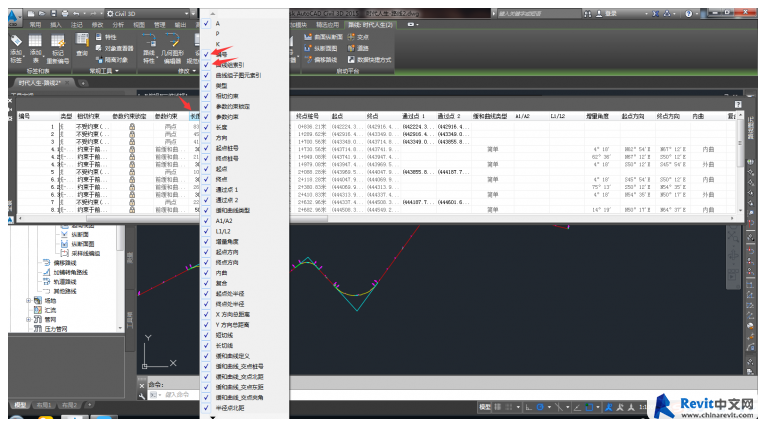Viewport: 764px width, 427px height.
Task: Open the 分析 ribbon tab
Action: tap(118, 25)
